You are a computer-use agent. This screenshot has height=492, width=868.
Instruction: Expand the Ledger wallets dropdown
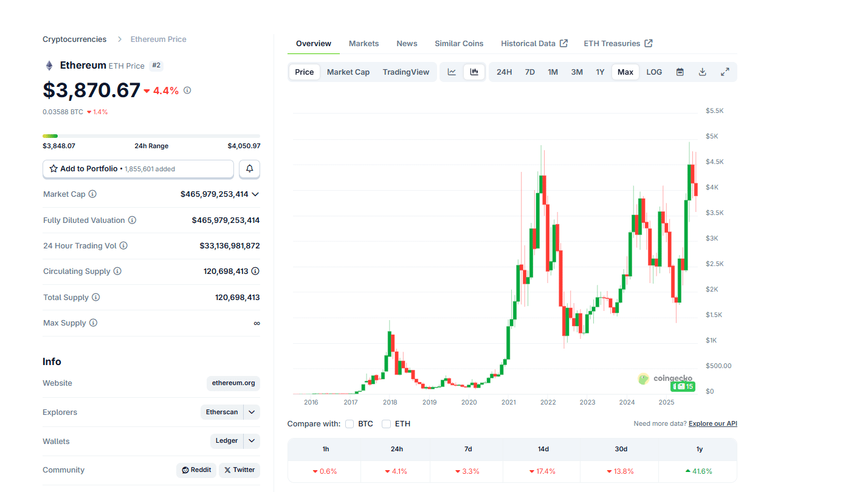(x=251, y=441)
